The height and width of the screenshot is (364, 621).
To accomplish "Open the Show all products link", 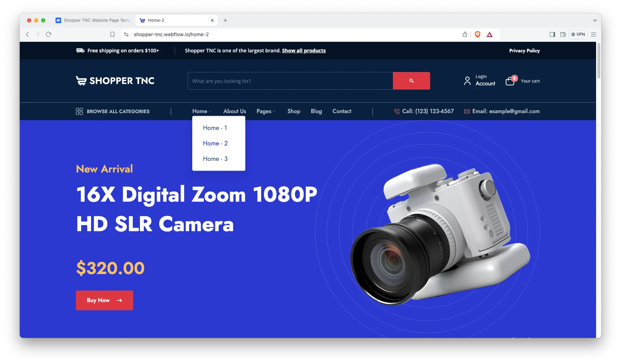I will coord(304,51).
